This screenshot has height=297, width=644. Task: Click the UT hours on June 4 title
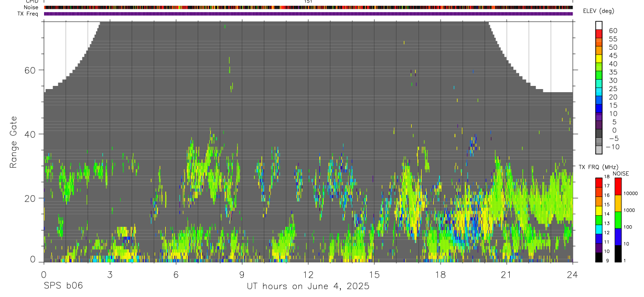click(308, 287)
